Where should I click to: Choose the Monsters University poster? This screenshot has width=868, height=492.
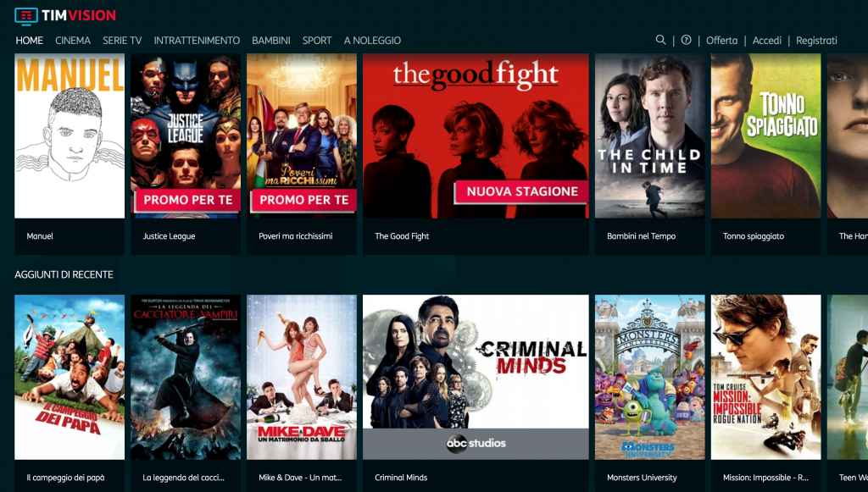(650, 377)
